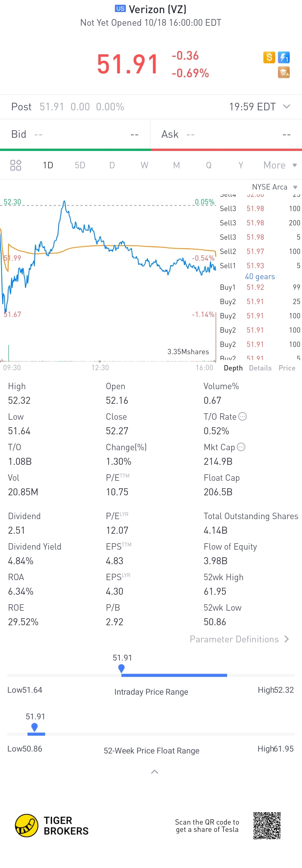Collapse details with the up chevron
The width and height of the screenshot is (302, 868).
155,772
